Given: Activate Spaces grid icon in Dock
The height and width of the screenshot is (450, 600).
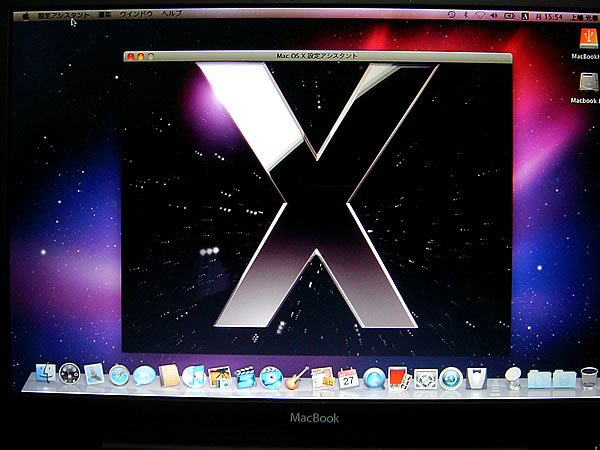Looking at the screenshot, I should tap(426, 379).
